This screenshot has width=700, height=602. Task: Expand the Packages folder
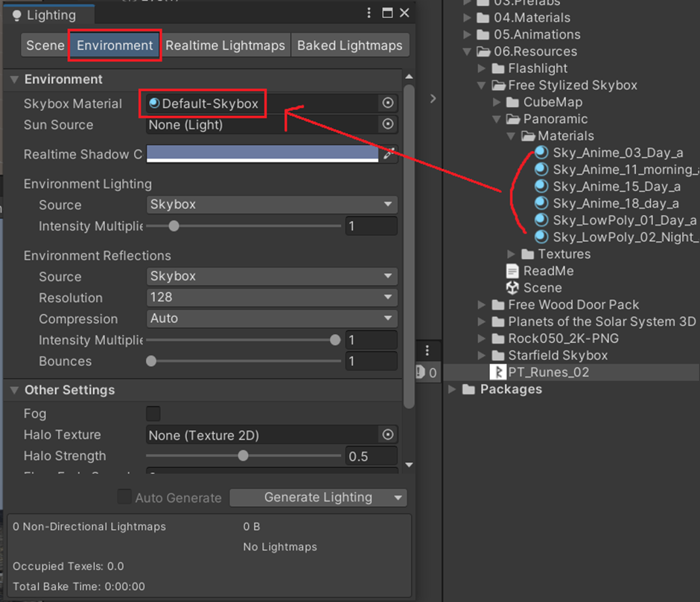point(452,389)
